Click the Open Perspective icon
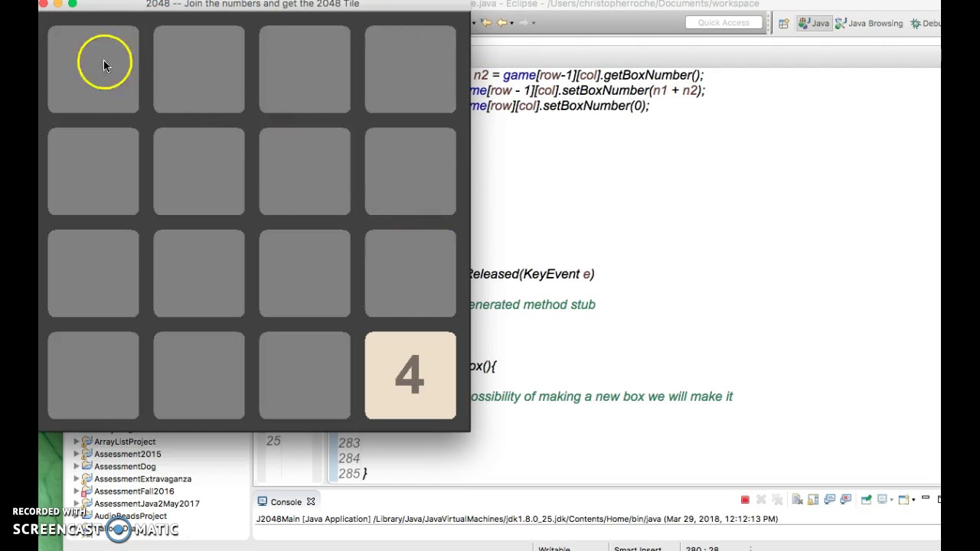 (x=783, y=24)
